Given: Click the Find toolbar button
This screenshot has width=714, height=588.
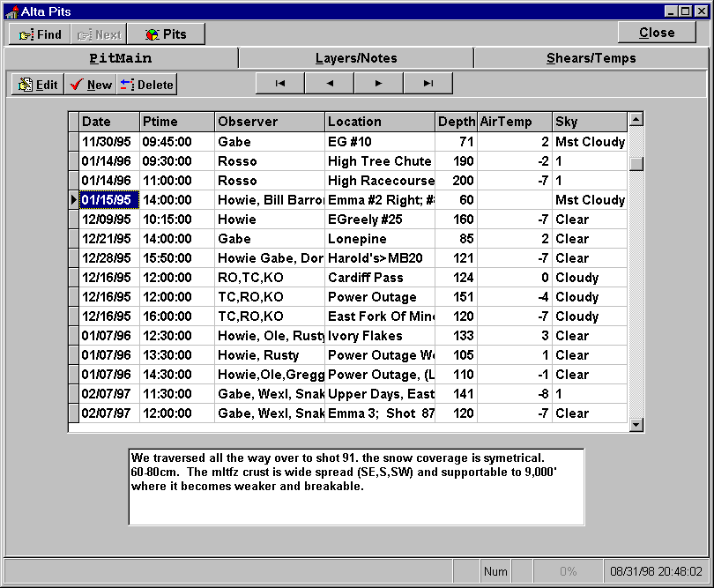Looking at the screenshot, I should click(40, 34).
